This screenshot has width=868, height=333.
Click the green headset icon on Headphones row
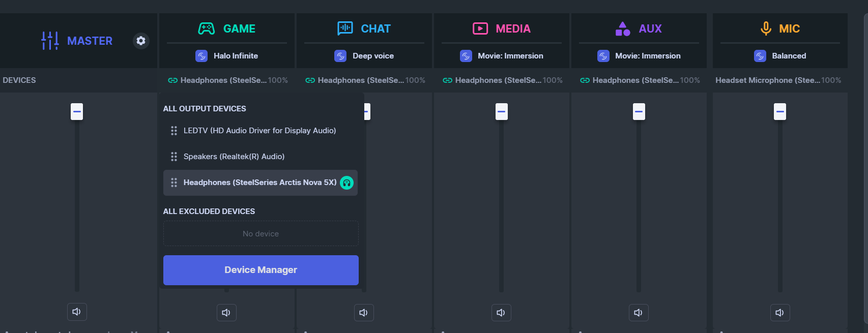[x=346, y=183]
